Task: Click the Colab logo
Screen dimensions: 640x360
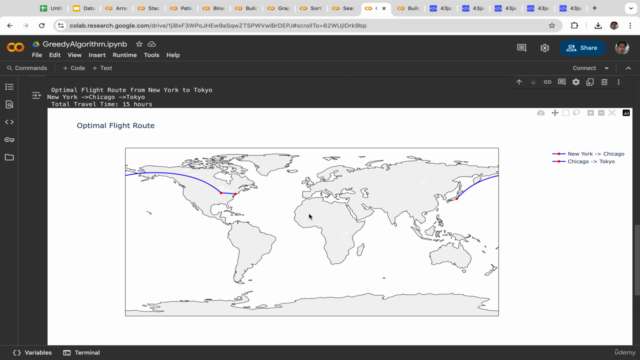Action: tap(16, 47)
